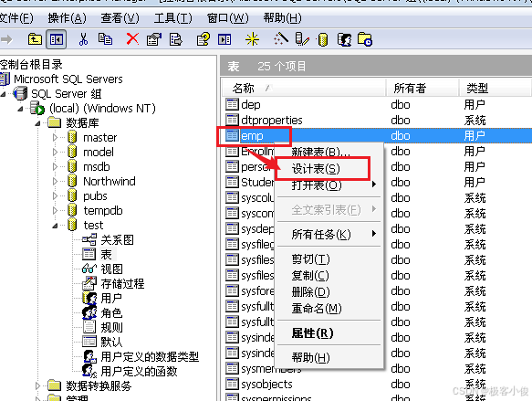
Task: Click the Properties toolbar icon
Action: [x=154, y=39]
